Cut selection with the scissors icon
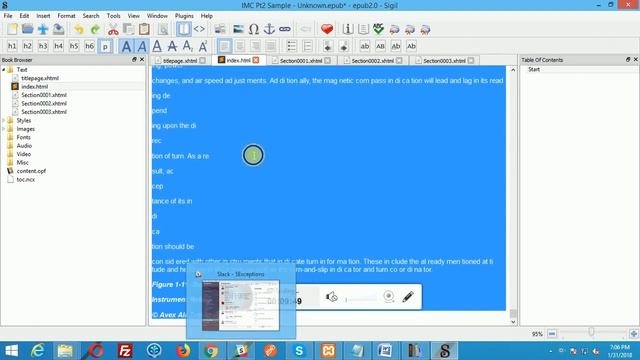The width and height of the screenshot is (640, 360). pyautogui.click(x=113, y=29)
